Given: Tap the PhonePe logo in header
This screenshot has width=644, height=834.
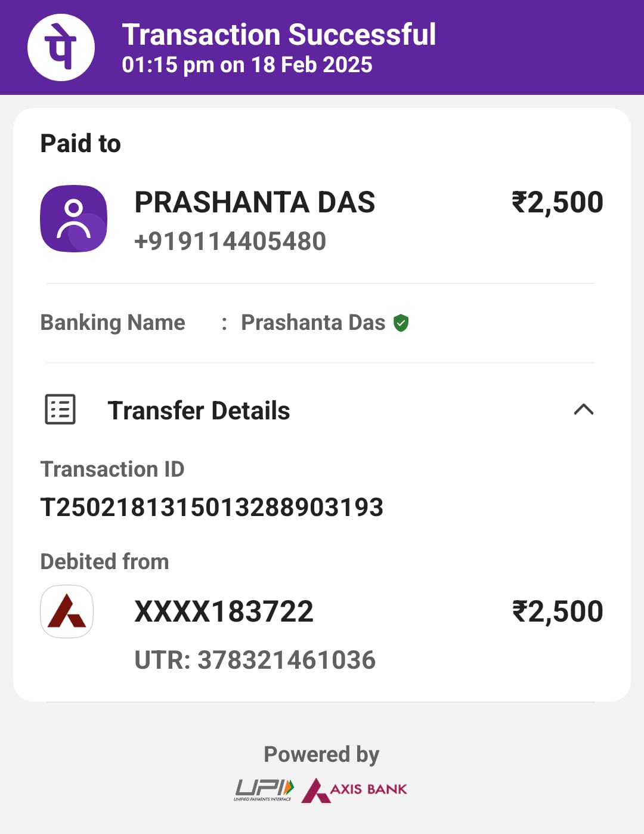Looking at the screenshot, I should coord(61,47).
